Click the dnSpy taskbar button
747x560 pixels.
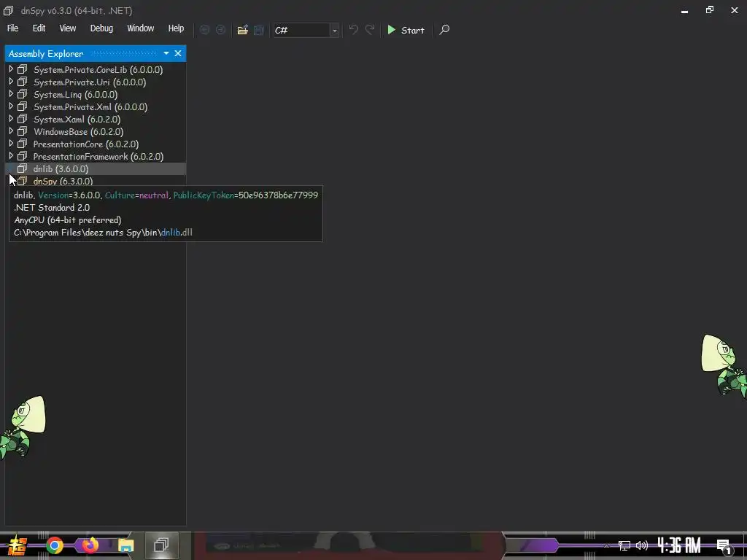tap(161, 545)
